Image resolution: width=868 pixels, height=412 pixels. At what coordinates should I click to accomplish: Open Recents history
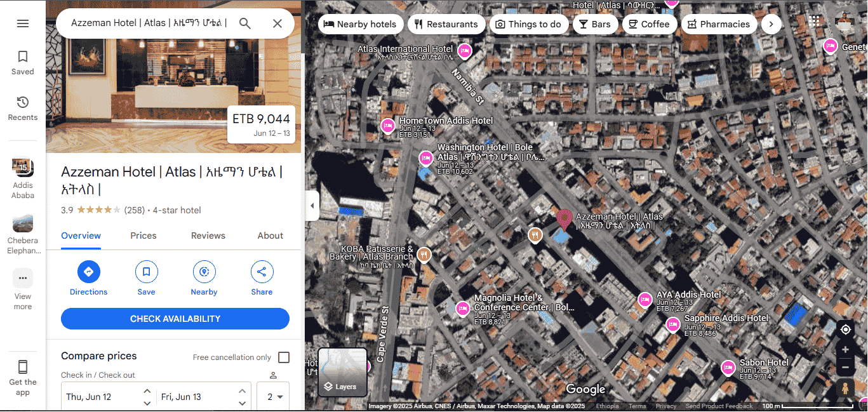23,109
